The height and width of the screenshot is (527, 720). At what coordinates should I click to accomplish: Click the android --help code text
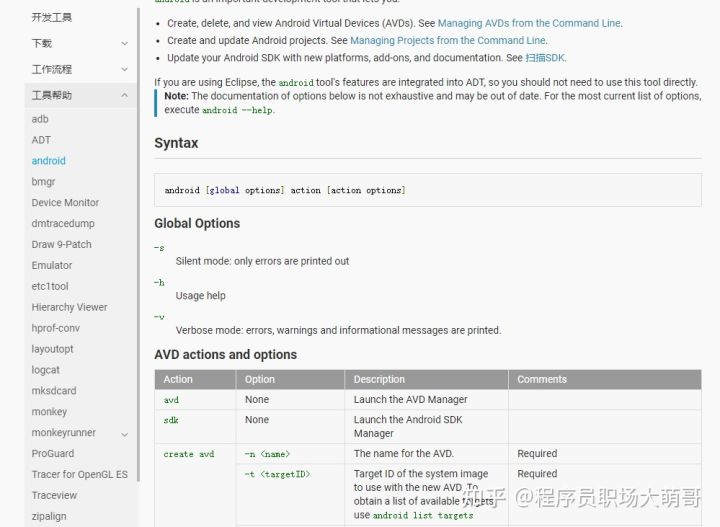237,110
